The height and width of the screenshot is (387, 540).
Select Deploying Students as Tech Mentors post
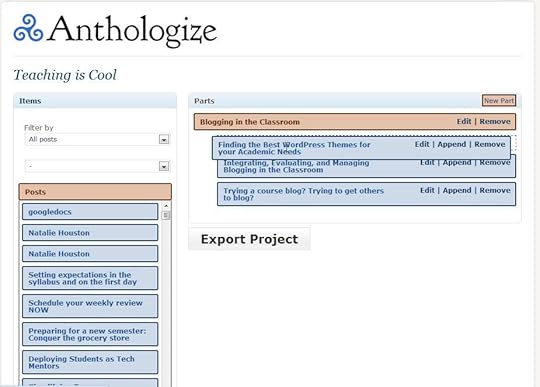90,362
